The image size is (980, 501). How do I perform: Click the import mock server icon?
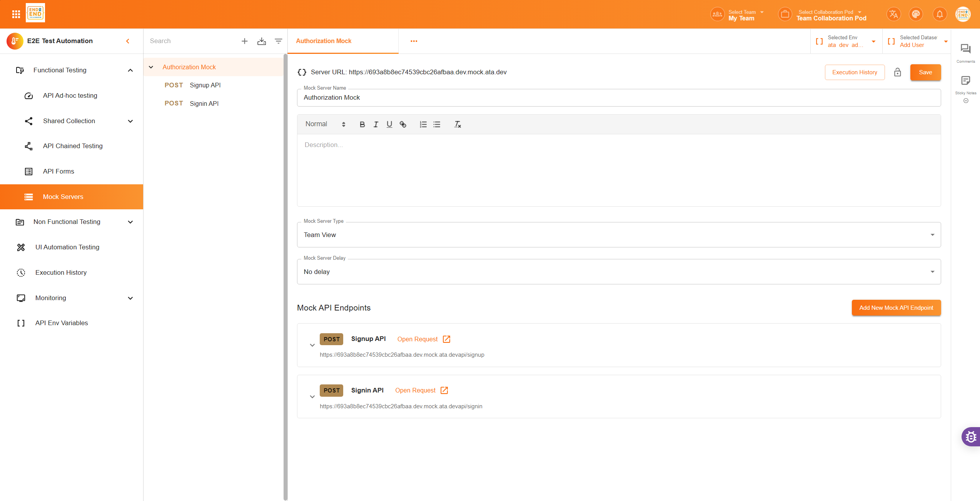(262, 41)
